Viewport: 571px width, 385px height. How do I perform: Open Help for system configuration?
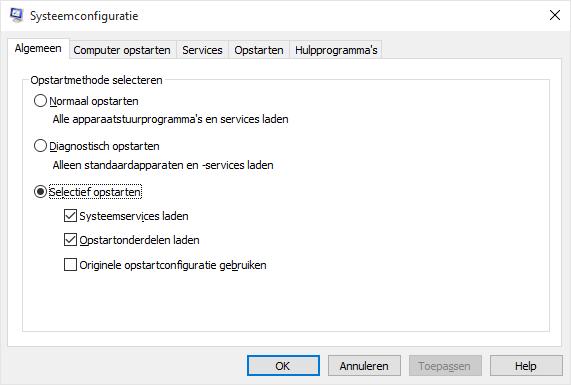[x=526, y=366]
